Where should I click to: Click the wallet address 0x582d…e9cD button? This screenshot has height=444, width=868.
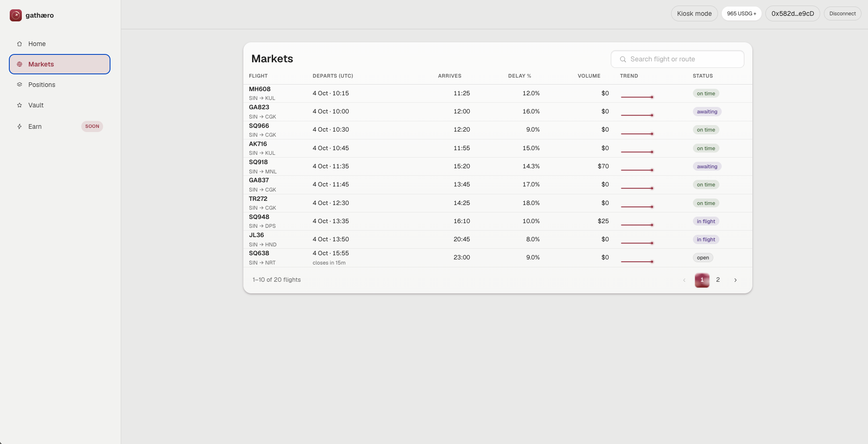(x=793, y=13)
